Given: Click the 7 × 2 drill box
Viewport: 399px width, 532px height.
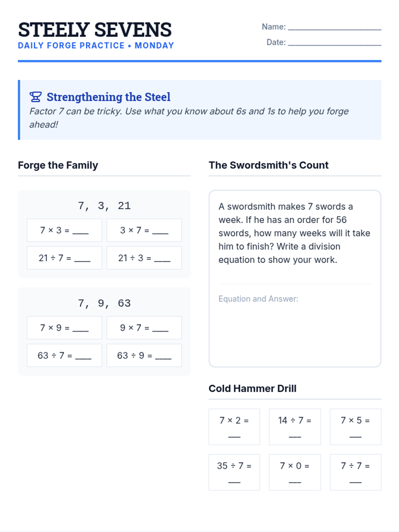Looking at the screenshot, I should coord(234,427).
